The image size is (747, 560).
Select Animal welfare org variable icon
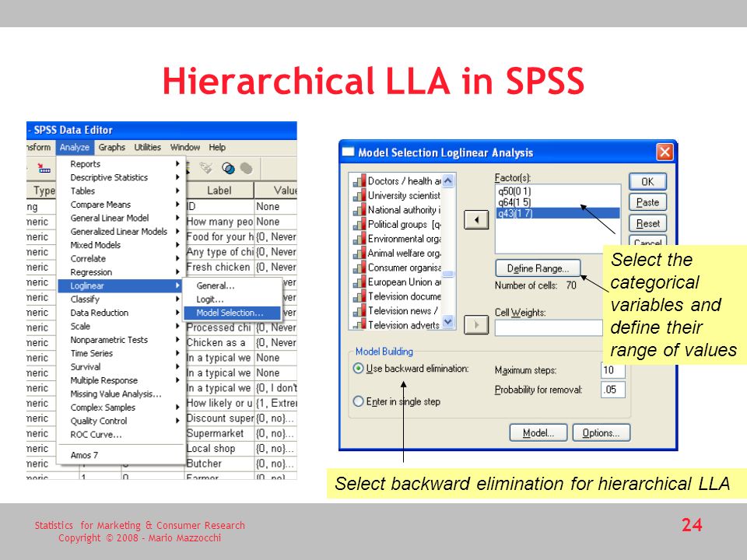359,254
